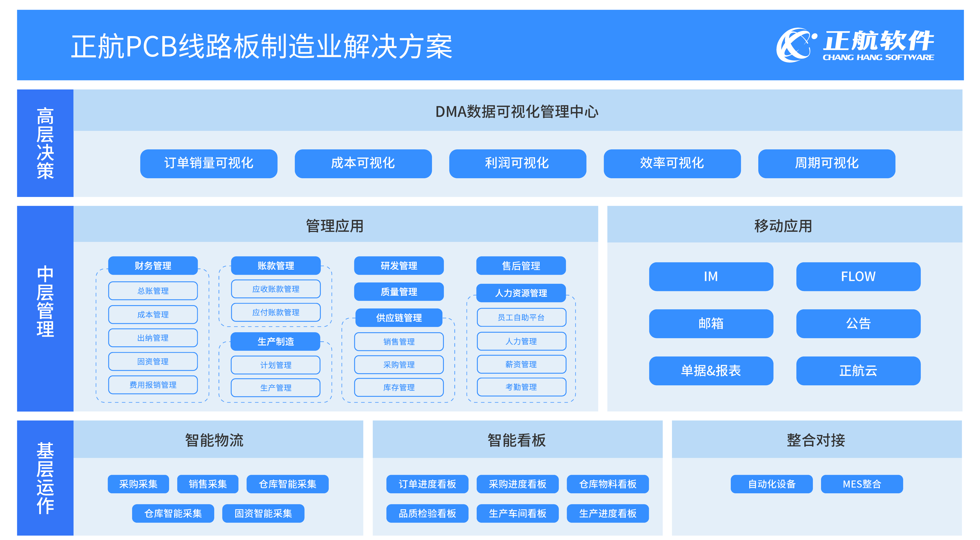Viewport: 980px width, 540px height.
Task: Open 正航云
Action: coord(858,371)
